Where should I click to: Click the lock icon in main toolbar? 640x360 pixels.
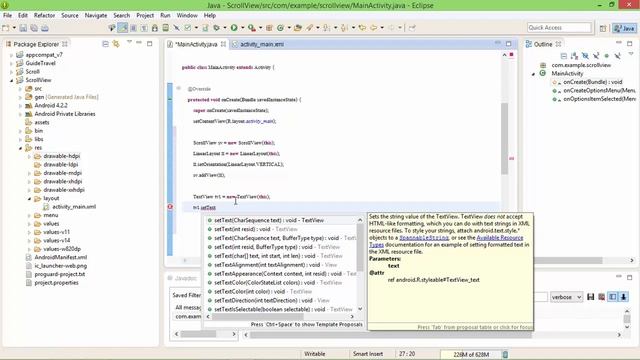point(155,28)
